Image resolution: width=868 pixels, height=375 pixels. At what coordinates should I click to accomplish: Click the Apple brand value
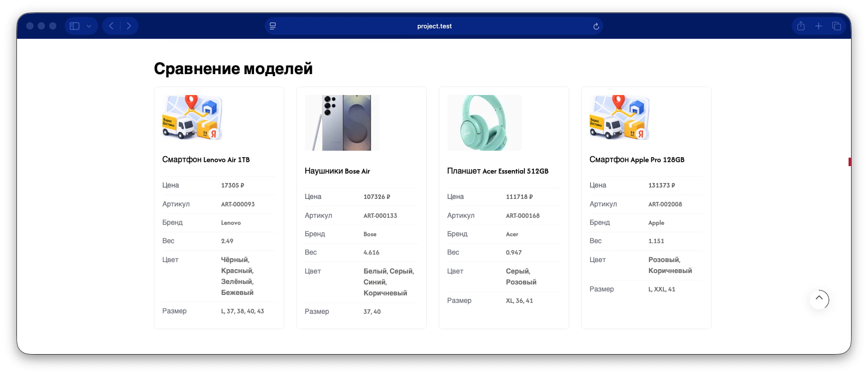656,223
